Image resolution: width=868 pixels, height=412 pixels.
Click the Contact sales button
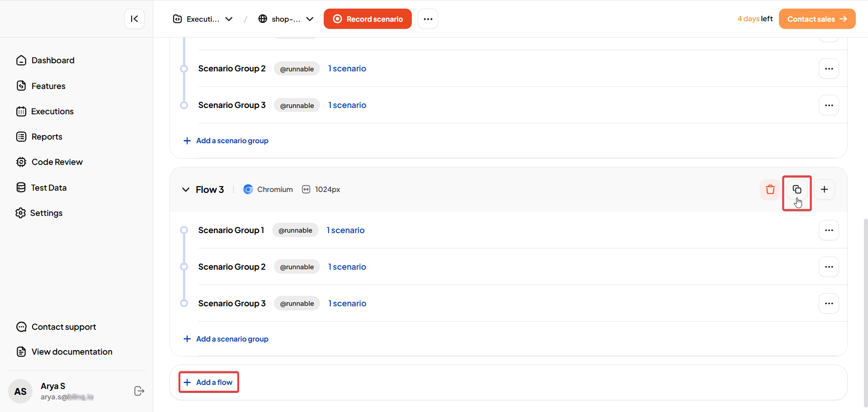click(x=816, y=19)
